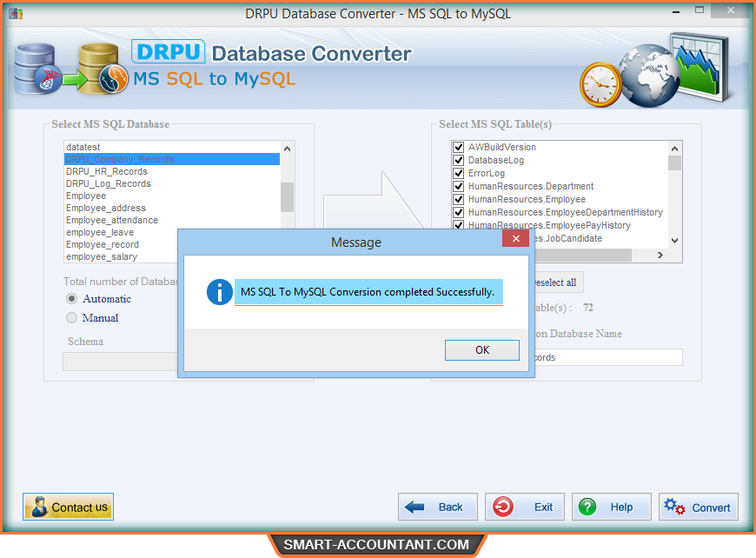Click the green chart icon in the header

click(700, 67)
